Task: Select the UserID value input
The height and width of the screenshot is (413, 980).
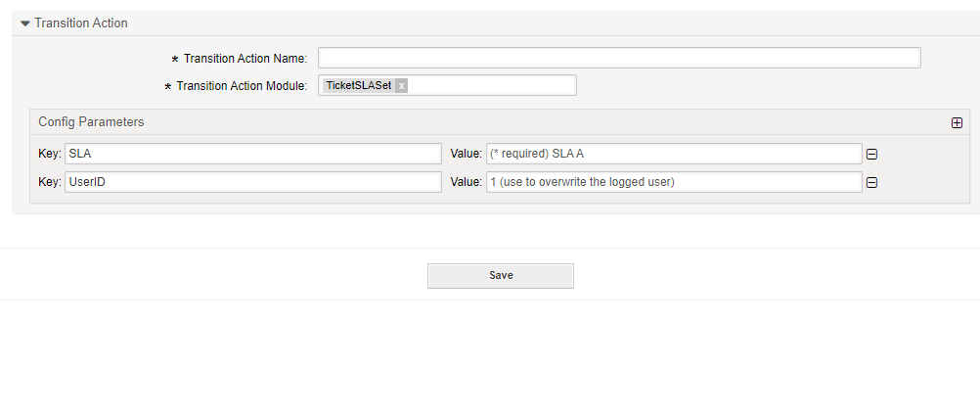Action: 674,182
